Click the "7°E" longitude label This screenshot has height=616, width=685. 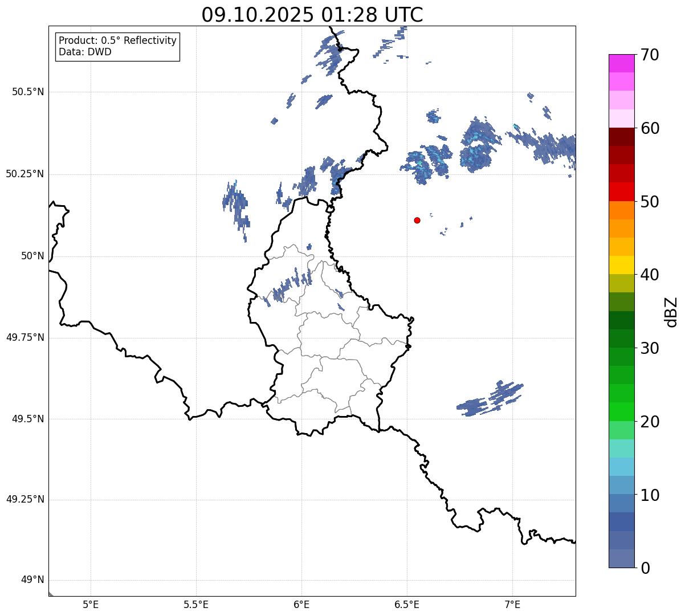(x=512, y=604)
